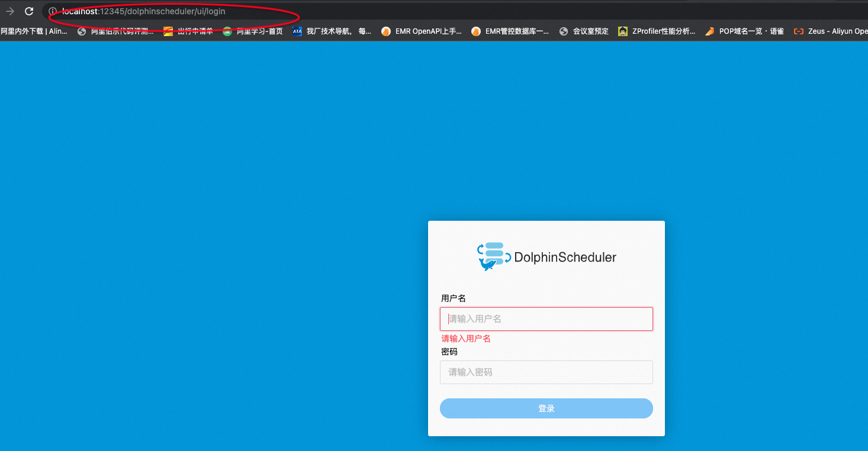
Task: Click the 登录 login button
Action: (545, 408)
